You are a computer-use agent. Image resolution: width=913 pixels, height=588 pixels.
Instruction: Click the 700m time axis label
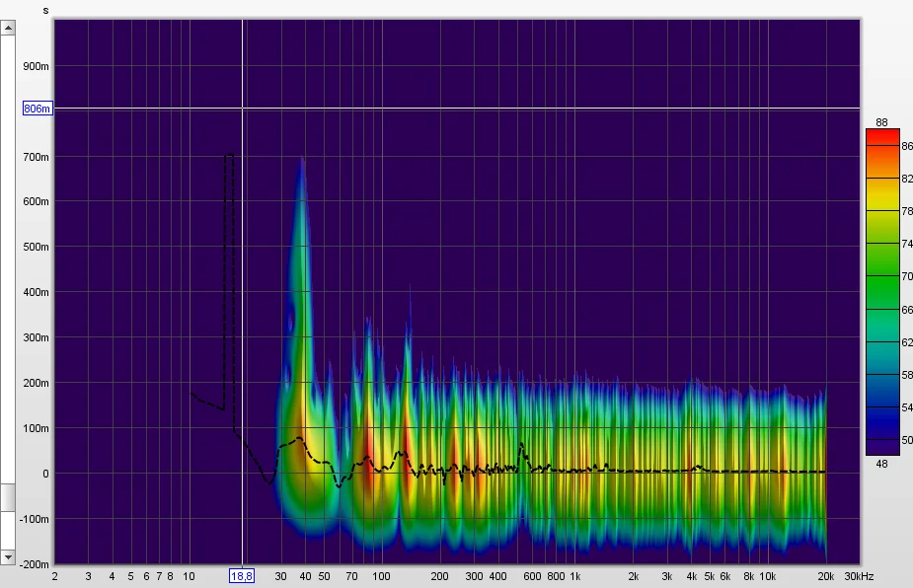(36, 157)
